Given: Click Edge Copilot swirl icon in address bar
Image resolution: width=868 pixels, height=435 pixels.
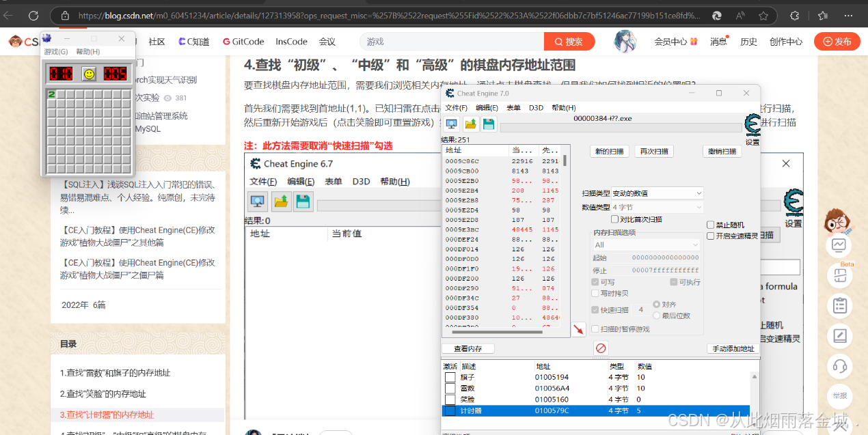Looking at the screenshot, I should [x=716, y=15].
